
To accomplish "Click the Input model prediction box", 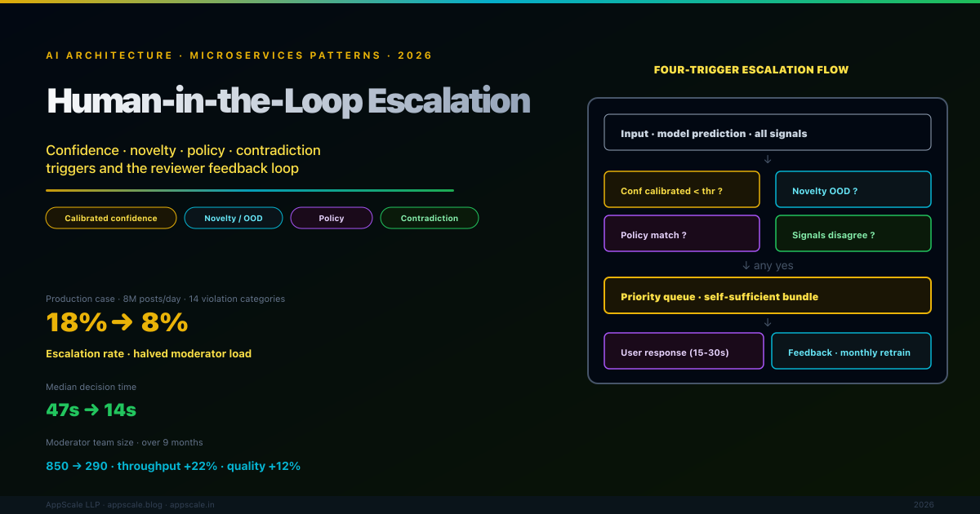I will coord(767,133).
